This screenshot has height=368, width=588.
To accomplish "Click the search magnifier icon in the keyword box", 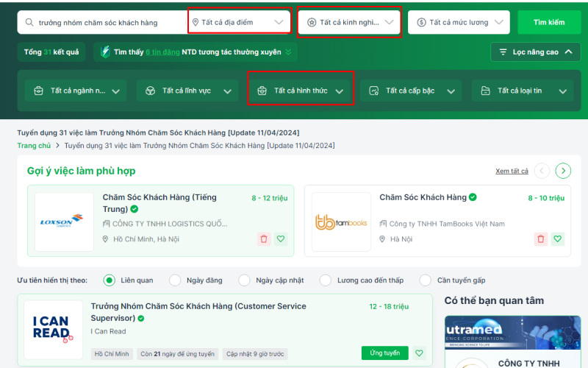I will tap(29, 23).
